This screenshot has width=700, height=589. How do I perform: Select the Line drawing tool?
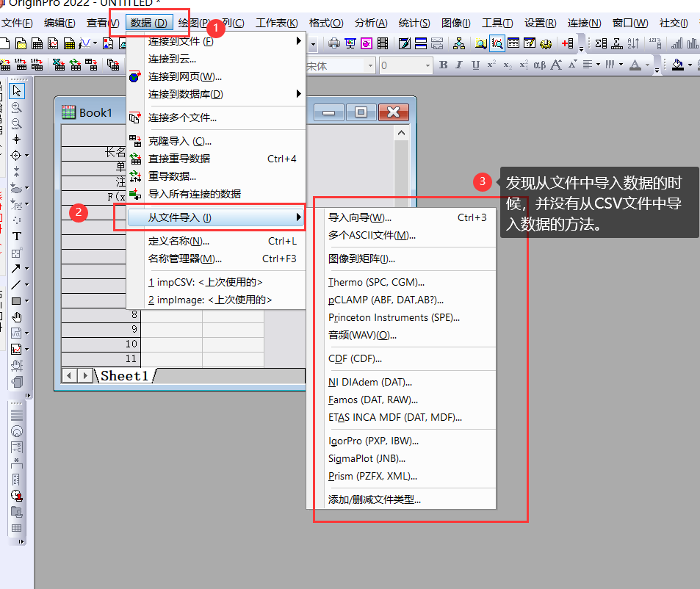coord(16,285)
